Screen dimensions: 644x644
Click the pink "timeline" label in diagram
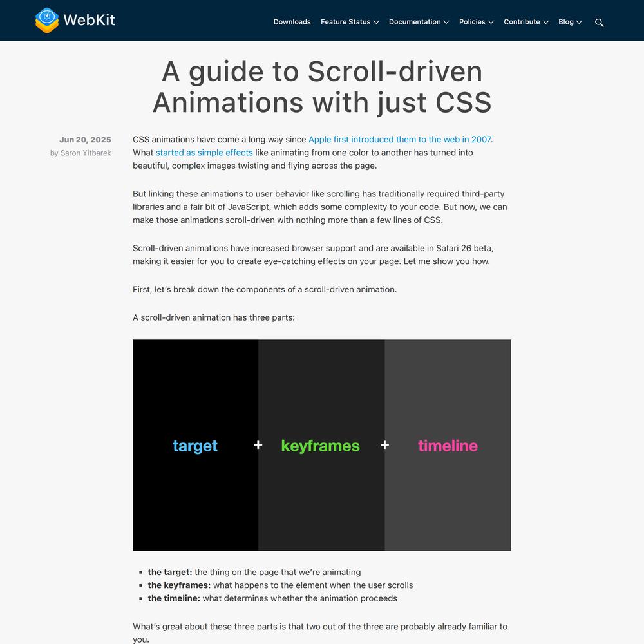(448, 446)
